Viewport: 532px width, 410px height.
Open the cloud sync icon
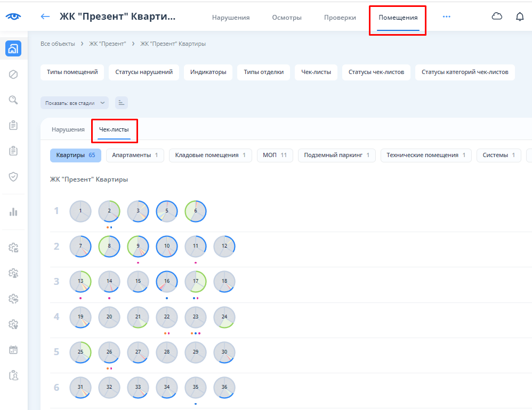click(x=497, y=17)
